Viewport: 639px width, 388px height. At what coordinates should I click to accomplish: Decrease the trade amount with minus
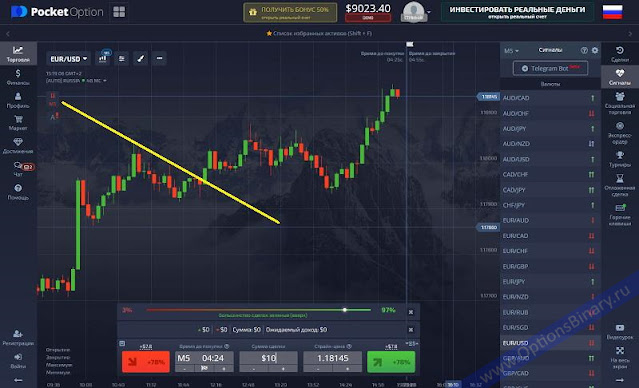(x=253, y=368)
